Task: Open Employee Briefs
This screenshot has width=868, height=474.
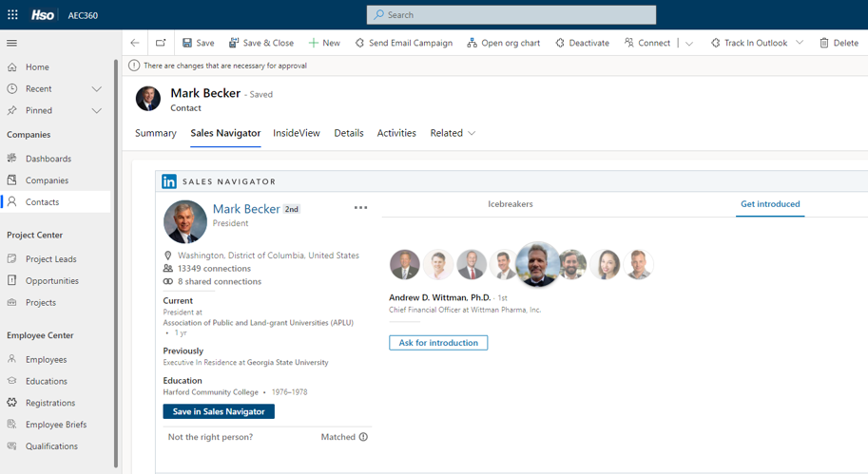Action: [56, 425]
